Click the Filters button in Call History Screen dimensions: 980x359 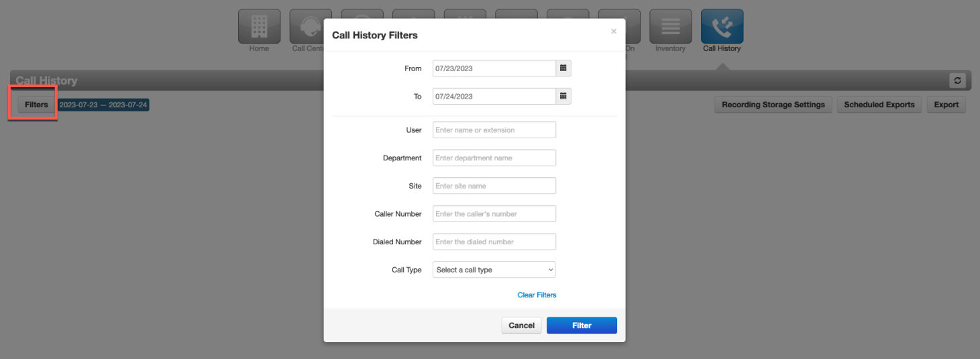tap(36, 105)
